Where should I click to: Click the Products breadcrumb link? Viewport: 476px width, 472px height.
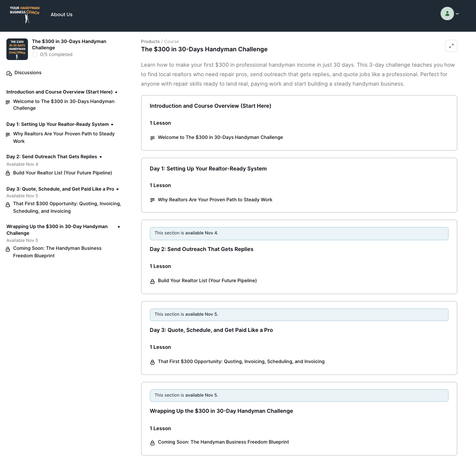[x=150, y=41]
